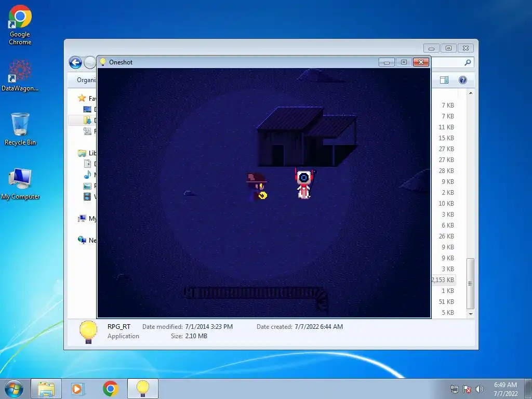532x399 pixels.
Task: Open Chrome from the taskbar
Action: [x=110, y=389]
